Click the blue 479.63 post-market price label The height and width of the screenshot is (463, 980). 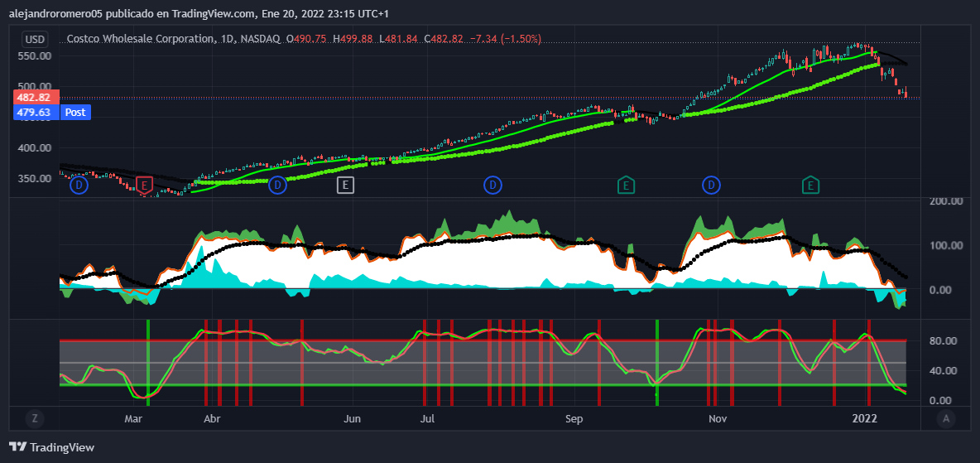pos(36,112)
